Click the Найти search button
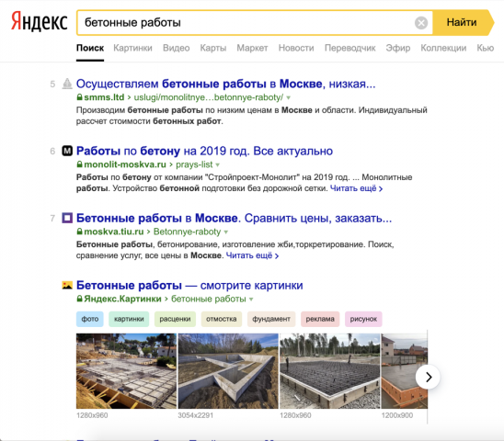Viewport: 504px width, 441px height. 463,22
